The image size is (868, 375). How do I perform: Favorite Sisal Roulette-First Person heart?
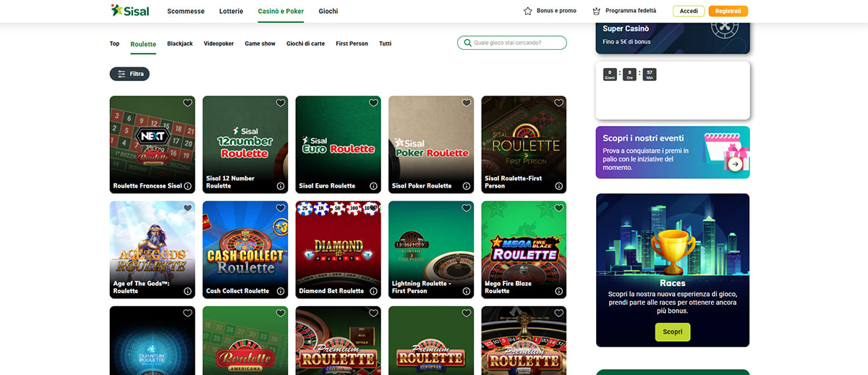[x=559, y=103]
